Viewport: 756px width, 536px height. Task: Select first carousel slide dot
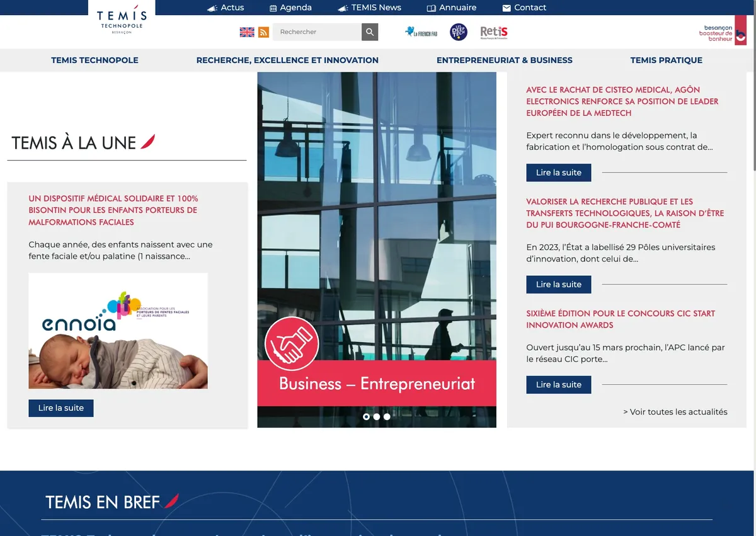click(367, 416)
